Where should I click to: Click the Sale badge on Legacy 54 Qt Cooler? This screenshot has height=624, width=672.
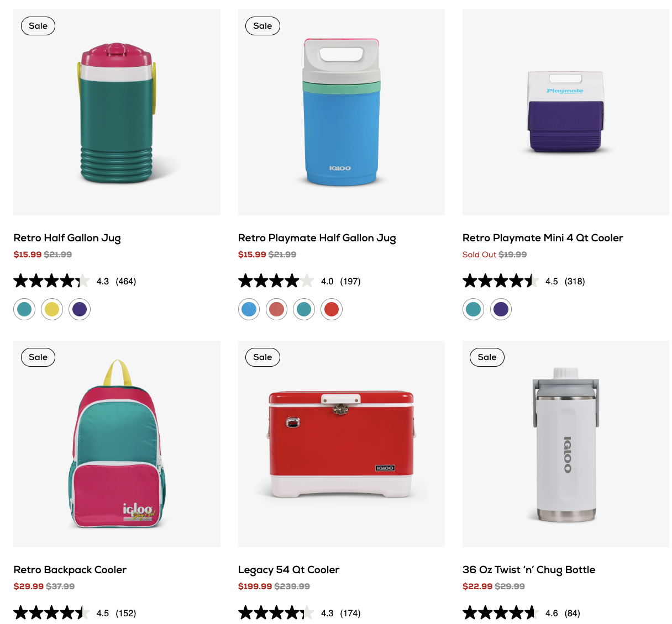262,357
